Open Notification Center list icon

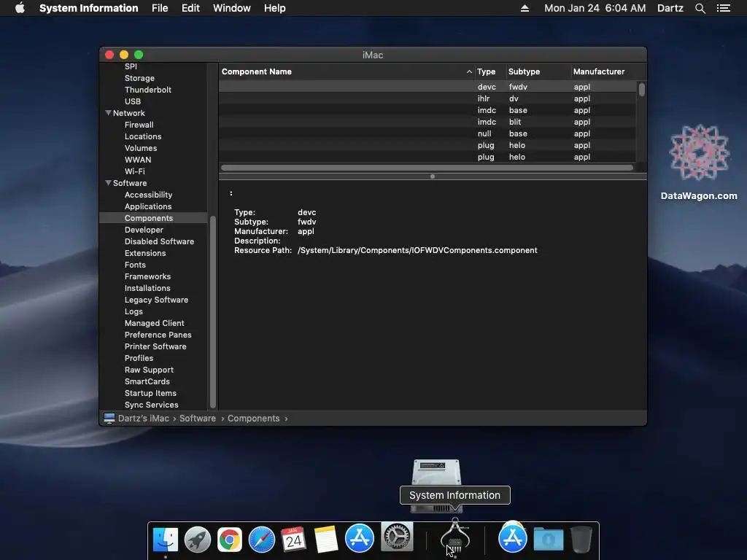point(723,8)
